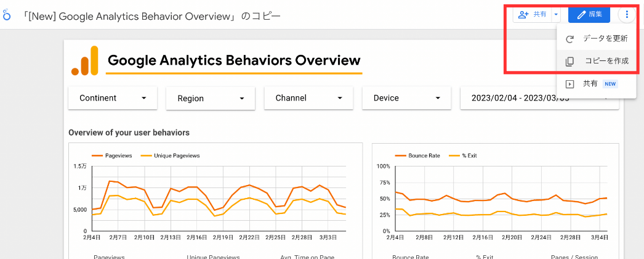Click the copy icon beside コピーを作成
The image size is (644, 259).
(x=570, y=62)
